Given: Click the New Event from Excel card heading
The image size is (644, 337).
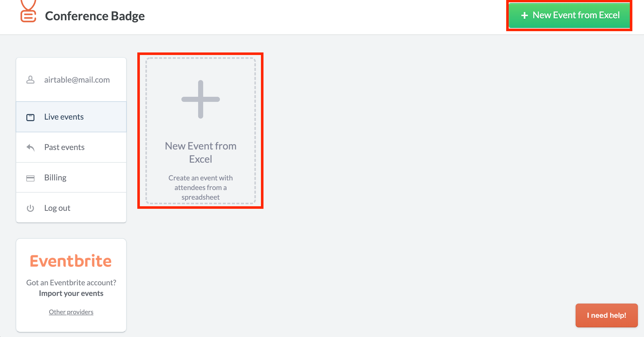Looking at the screenshot, I should (201, 153).
